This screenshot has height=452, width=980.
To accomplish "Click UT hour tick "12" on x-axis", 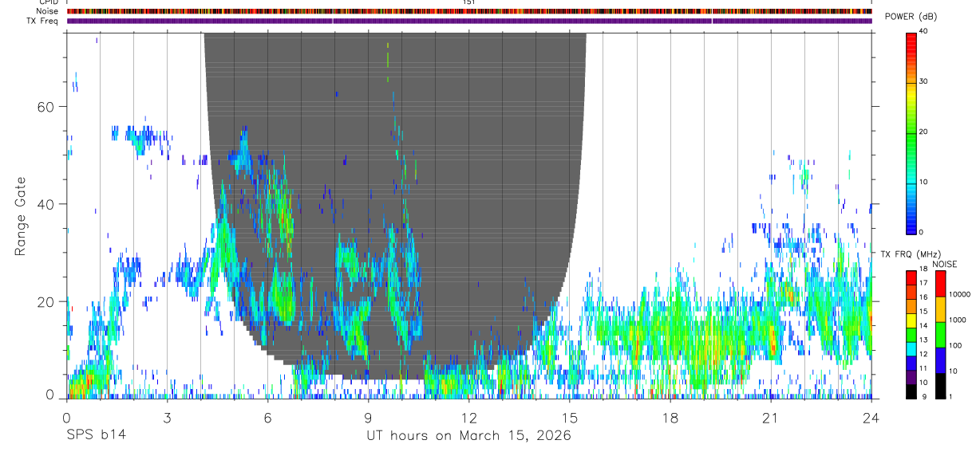I will [x=469, y=418].
